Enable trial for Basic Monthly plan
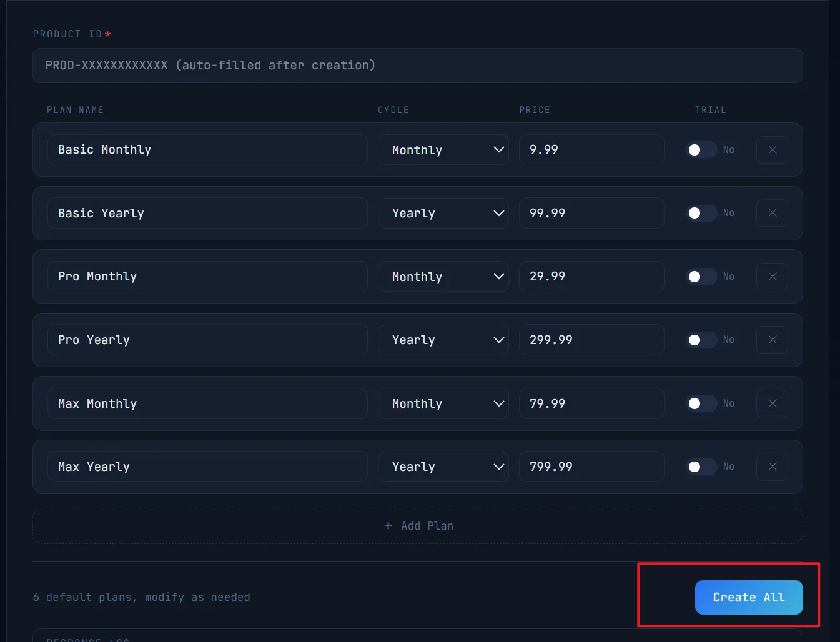 [x=701, y=150]
